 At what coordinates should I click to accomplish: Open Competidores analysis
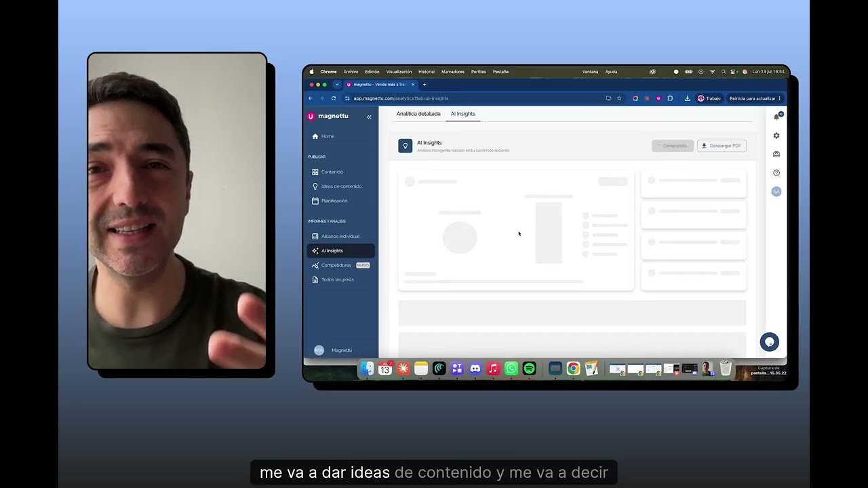click(340, 265)
